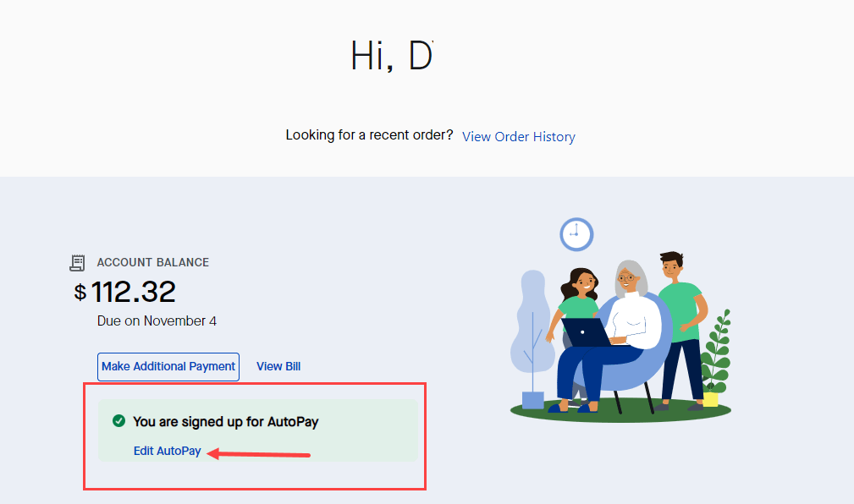Click the account balance receipt icon

(77, 262)
